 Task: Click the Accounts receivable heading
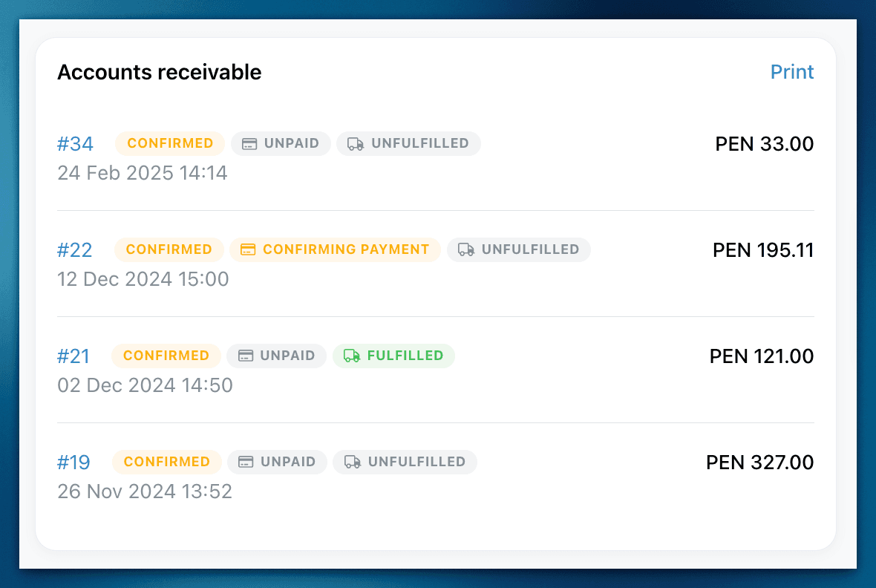(x=159, y=72)
